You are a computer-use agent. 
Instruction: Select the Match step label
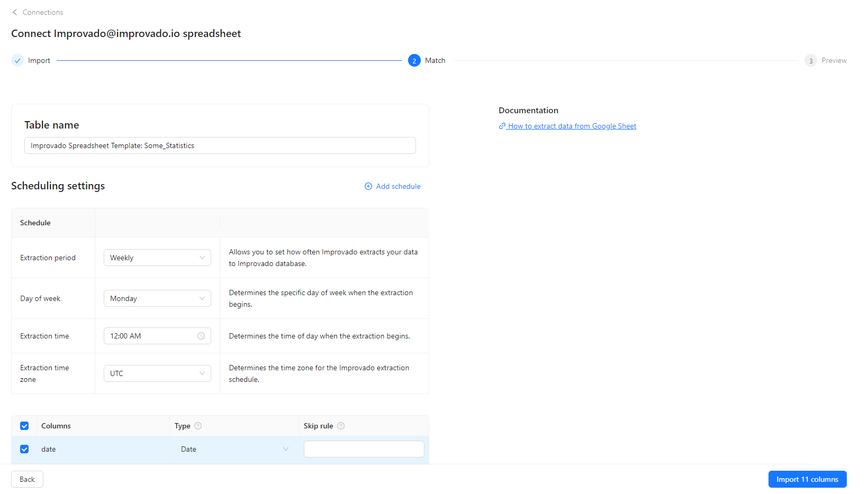435,60
